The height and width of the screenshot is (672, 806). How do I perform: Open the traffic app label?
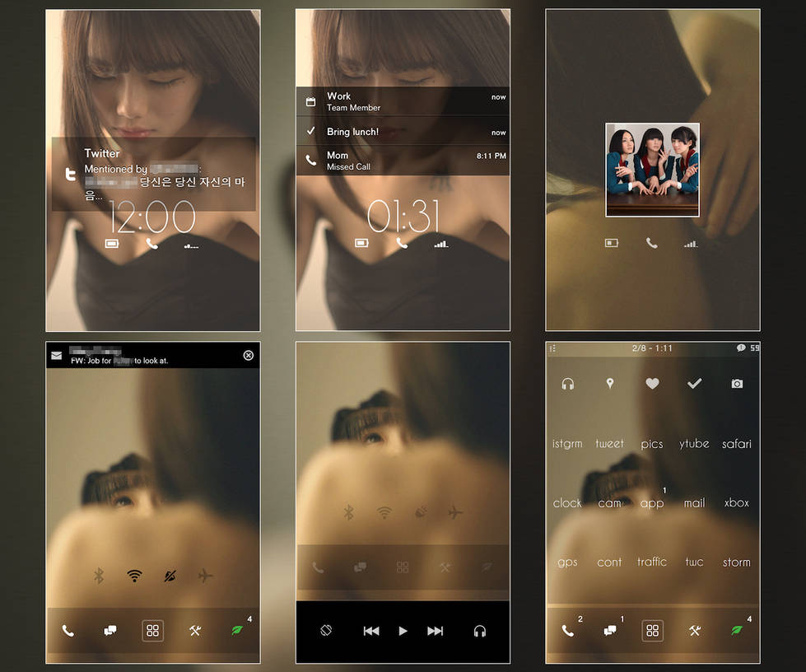click(x=652, y=562)
